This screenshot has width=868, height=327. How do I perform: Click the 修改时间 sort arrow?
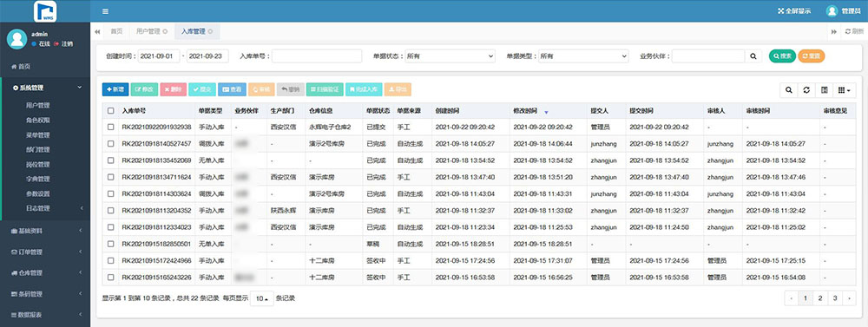tap(546, 112)
